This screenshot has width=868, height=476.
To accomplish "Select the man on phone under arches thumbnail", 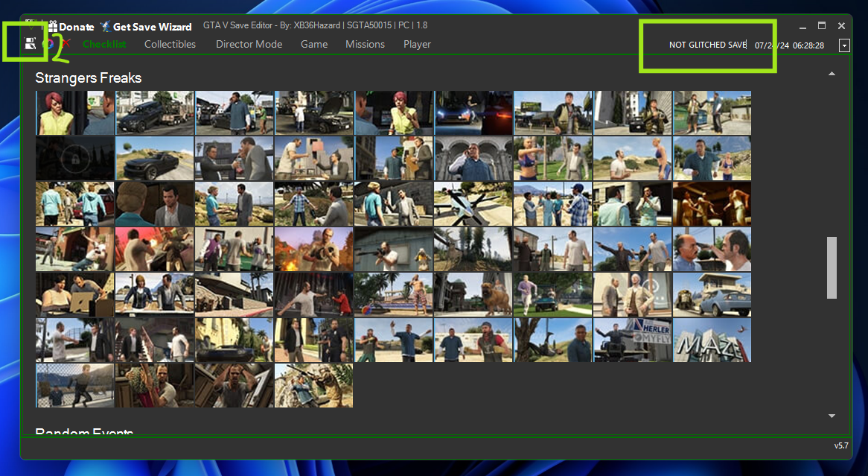I will tap(473, 159).
